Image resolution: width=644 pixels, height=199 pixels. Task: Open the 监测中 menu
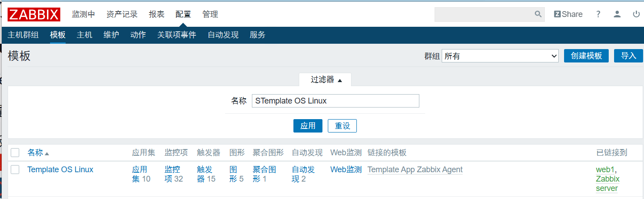[84, 14]
